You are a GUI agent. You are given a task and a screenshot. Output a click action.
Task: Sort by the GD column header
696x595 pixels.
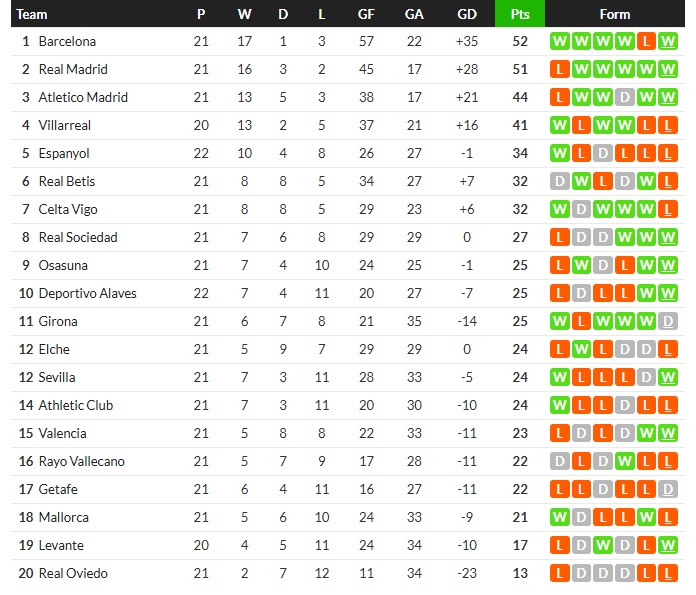click(x=466, y=14)
